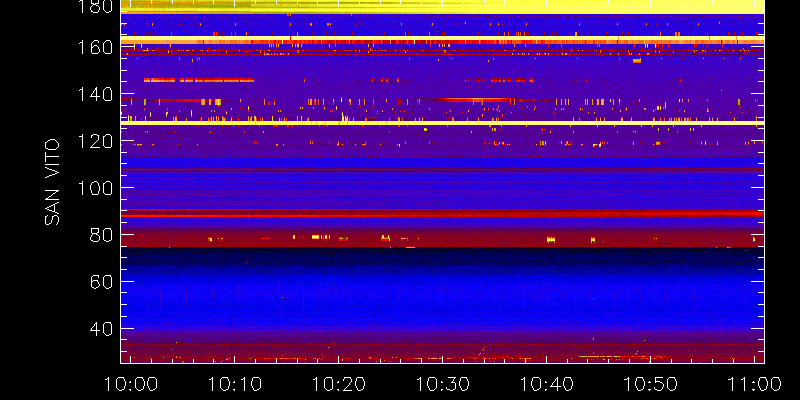Click the 10:00 time axis label
This screenshot has width=800, height=400.
pos(130,384)
